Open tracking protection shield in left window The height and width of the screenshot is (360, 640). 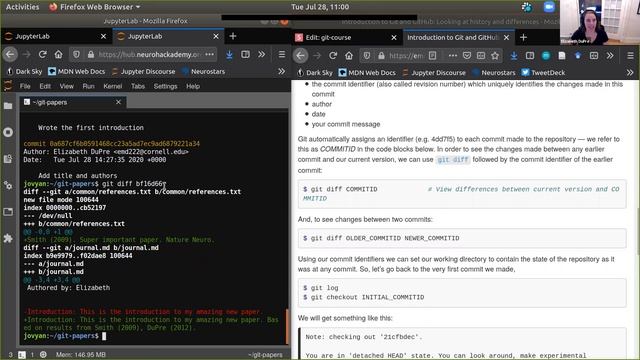[x=76, y=54]
